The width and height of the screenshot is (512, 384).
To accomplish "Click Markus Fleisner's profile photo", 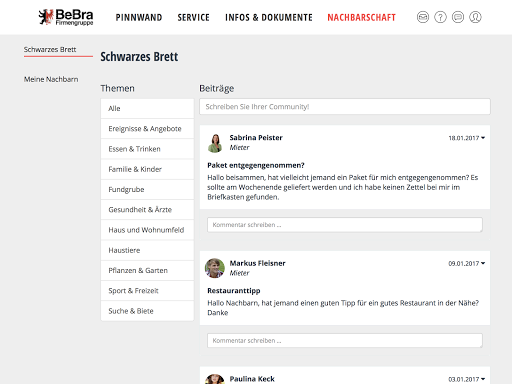I will tap(215, 268).
